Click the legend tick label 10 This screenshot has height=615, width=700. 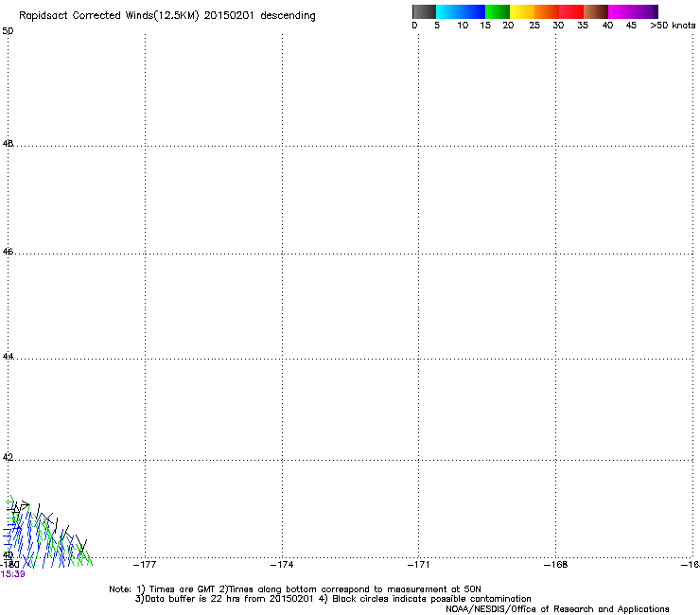tap(463, 26)
